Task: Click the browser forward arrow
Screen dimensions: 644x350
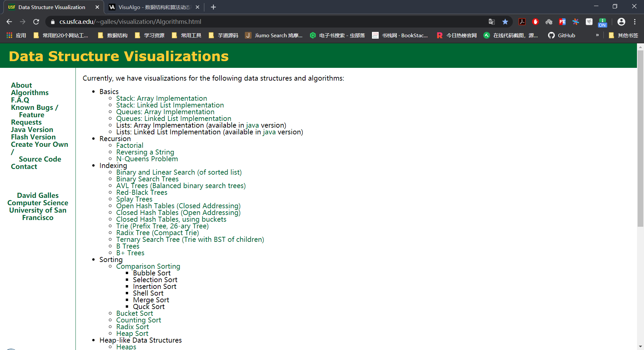Action: (22, 22)
